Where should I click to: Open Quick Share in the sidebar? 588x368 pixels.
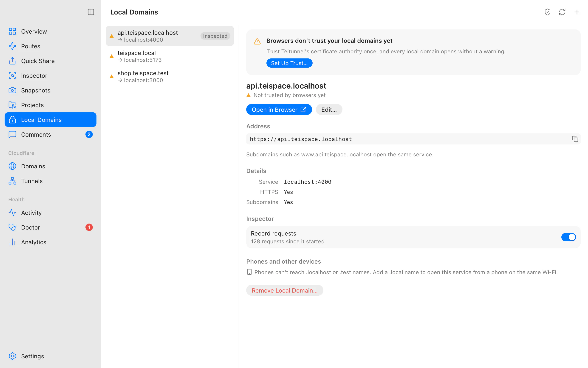51,61
